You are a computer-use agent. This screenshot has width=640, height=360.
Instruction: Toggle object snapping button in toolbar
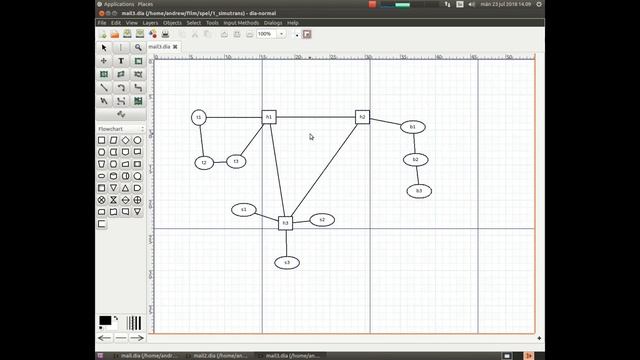(x=307, y=34)
